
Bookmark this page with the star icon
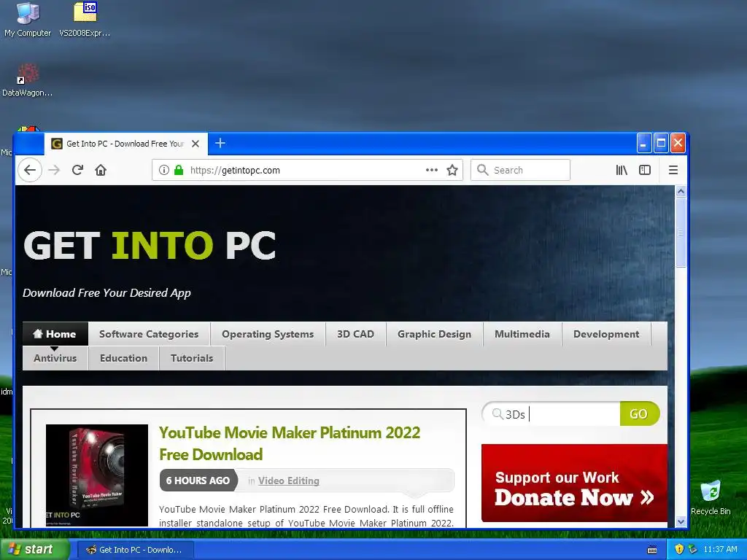(452, 170)
